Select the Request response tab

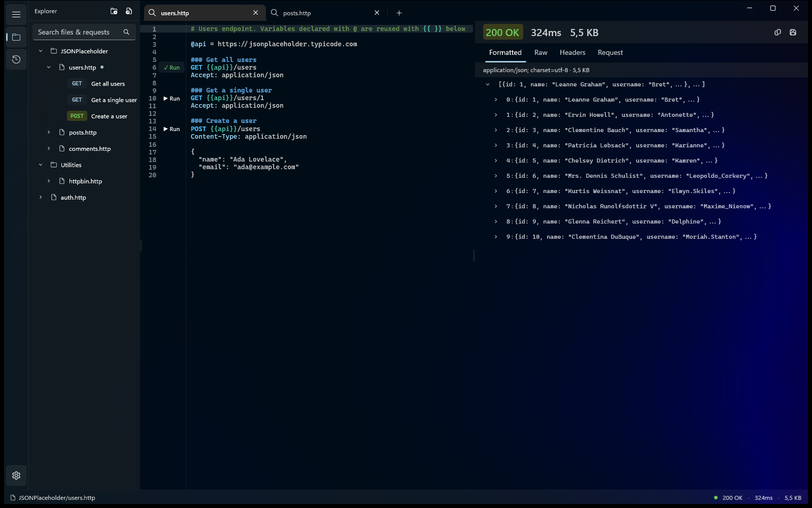(x=610, y=53)
